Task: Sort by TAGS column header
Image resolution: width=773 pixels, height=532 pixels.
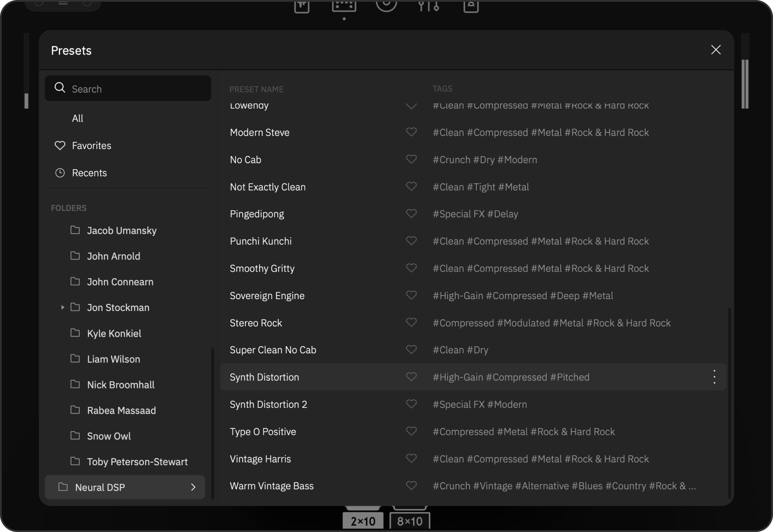Action: point(442,89)
